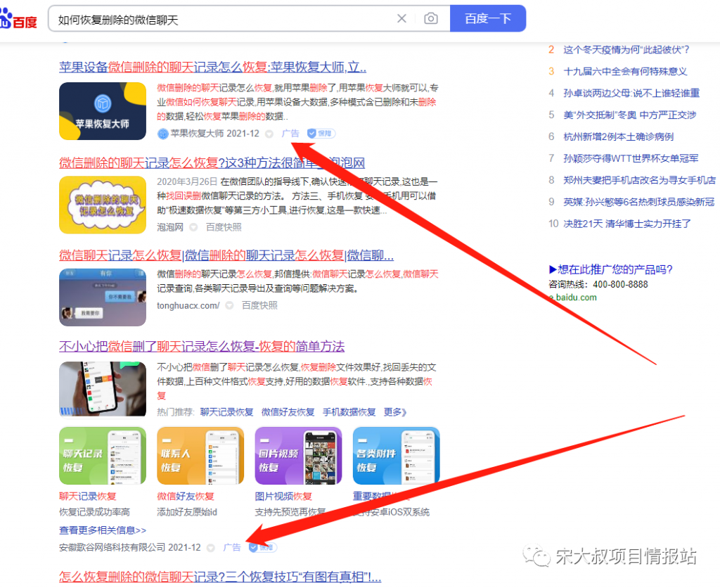Open hot search 英媒:孙兴慜等6名热刺球员感染新冠
This screenshot has height=588, width=720.
coord(639,202)
